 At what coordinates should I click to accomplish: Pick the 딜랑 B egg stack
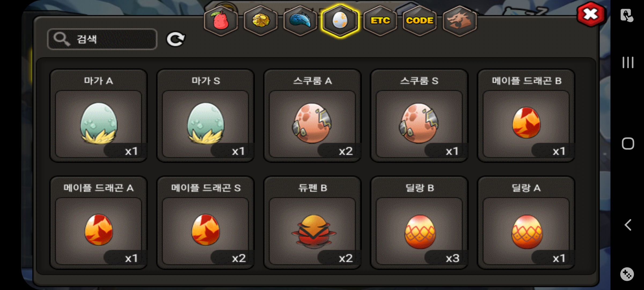pos(419,223)
